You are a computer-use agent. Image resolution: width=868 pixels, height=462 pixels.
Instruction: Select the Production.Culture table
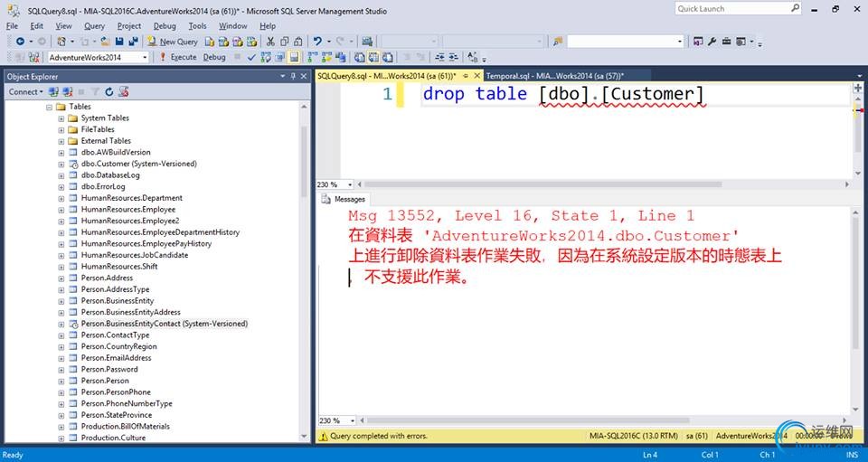[x=114, y=438]
